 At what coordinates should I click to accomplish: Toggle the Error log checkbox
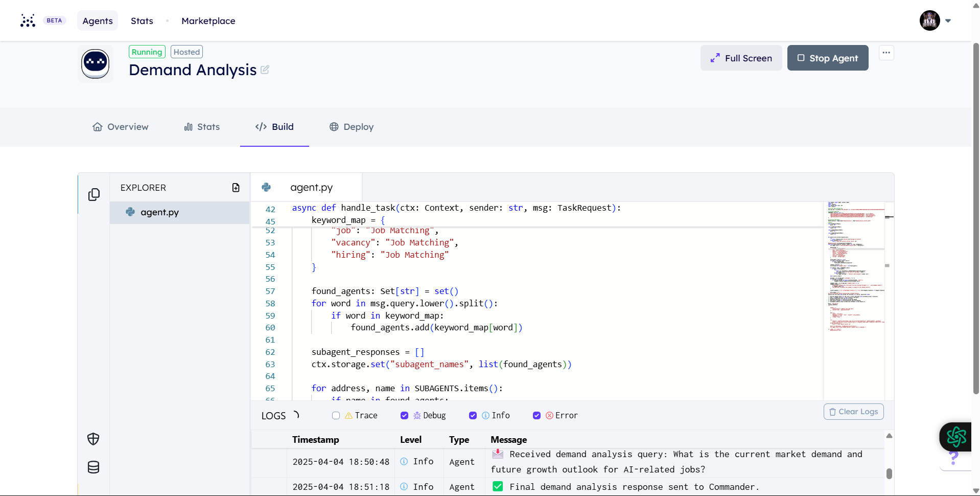[536, 415]
